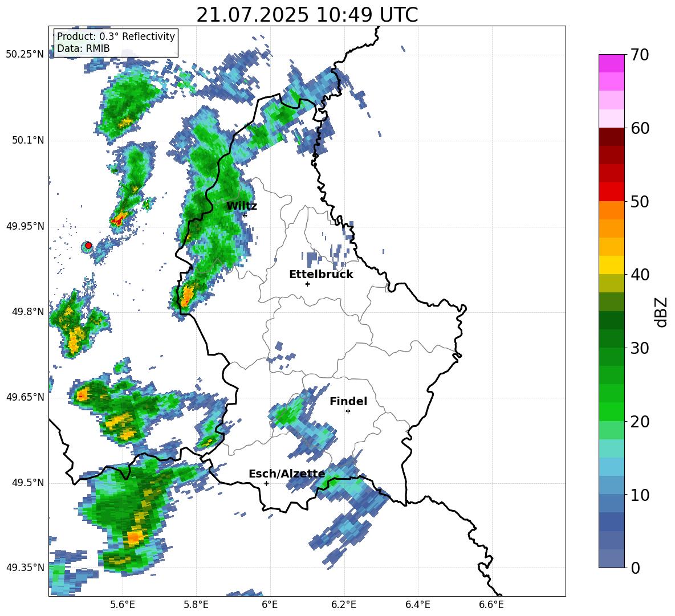Click the 70 value on colorbar
The image size is (675, 616).
[x=640, y=55]
